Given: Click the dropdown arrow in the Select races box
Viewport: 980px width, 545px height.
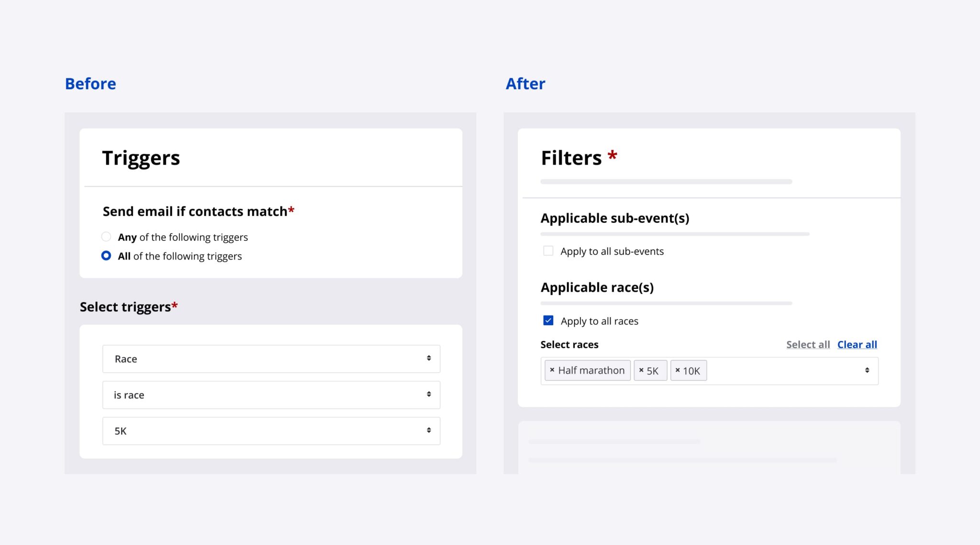Looking at the screenshot, I should [x=867, y=370].
